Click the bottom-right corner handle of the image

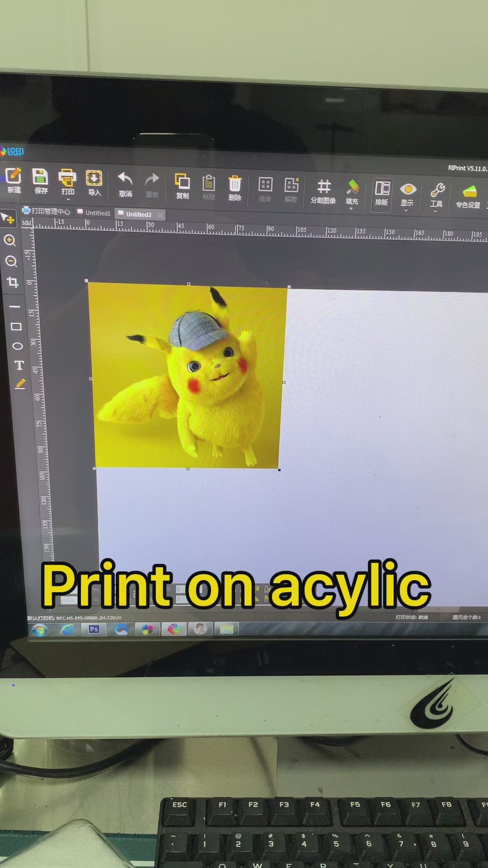point(279,470)
